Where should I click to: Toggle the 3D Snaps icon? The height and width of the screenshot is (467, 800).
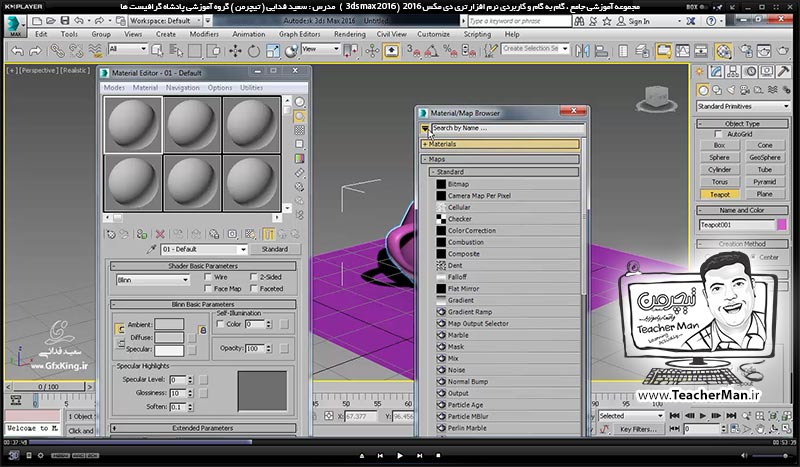(413, 51)
